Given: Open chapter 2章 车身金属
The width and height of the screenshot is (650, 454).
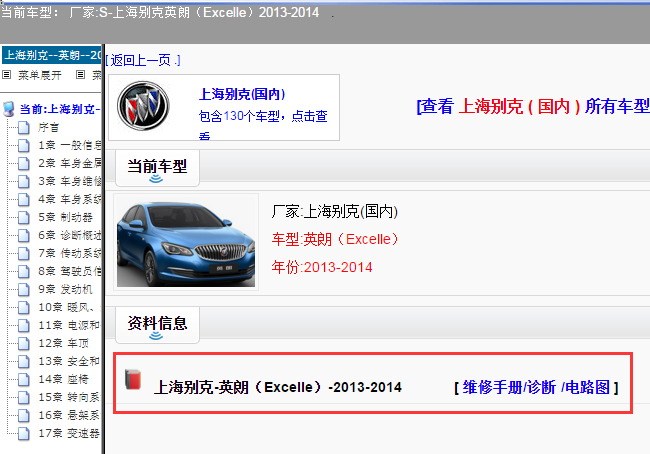Looking at the screenshot, I should tap(70, 163).
